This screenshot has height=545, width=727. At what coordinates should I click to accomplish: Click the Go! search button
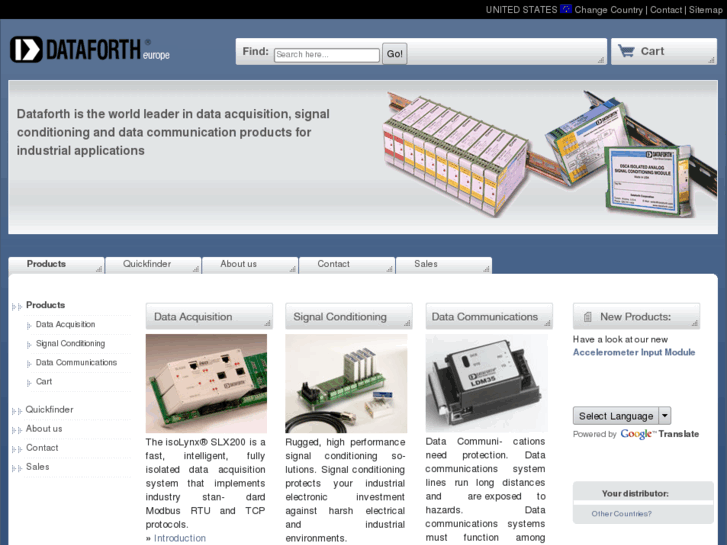(x=395, y=54)
